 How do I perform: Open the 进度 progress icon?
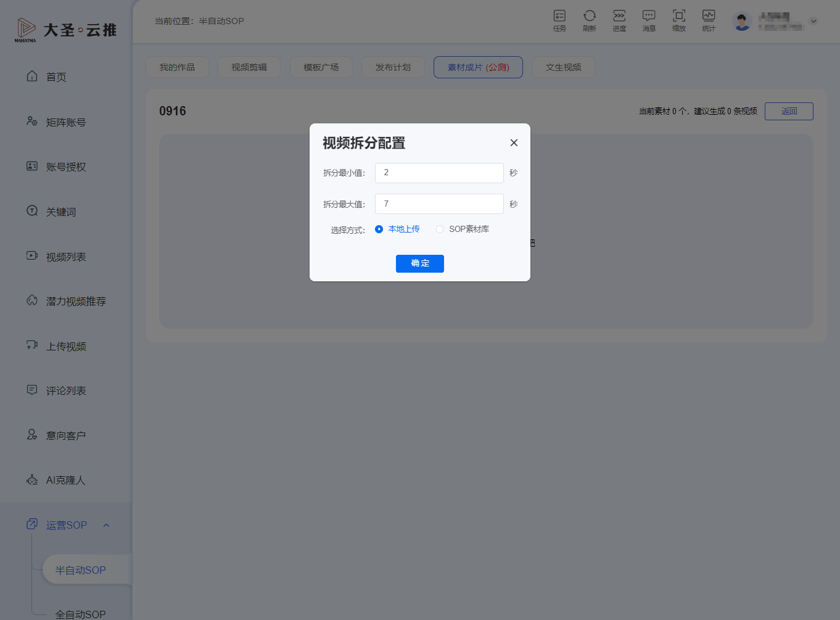pos(619,20)
